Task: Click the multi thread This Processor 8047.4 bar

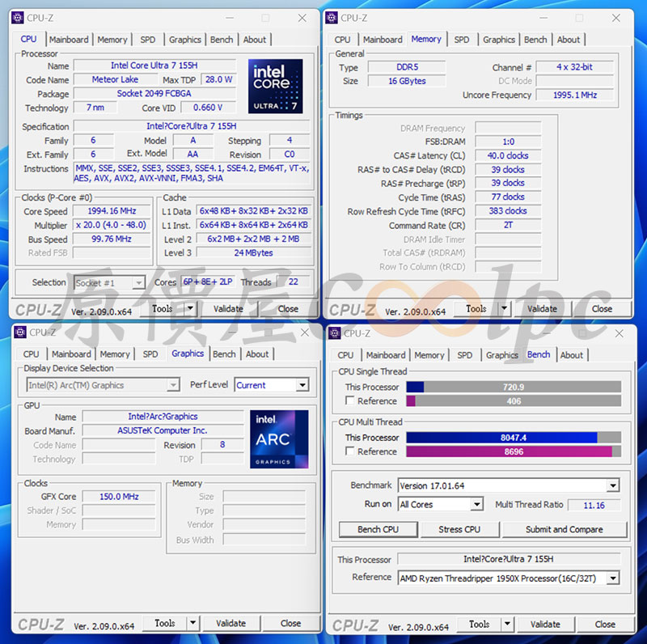Action: coord(514,437)
